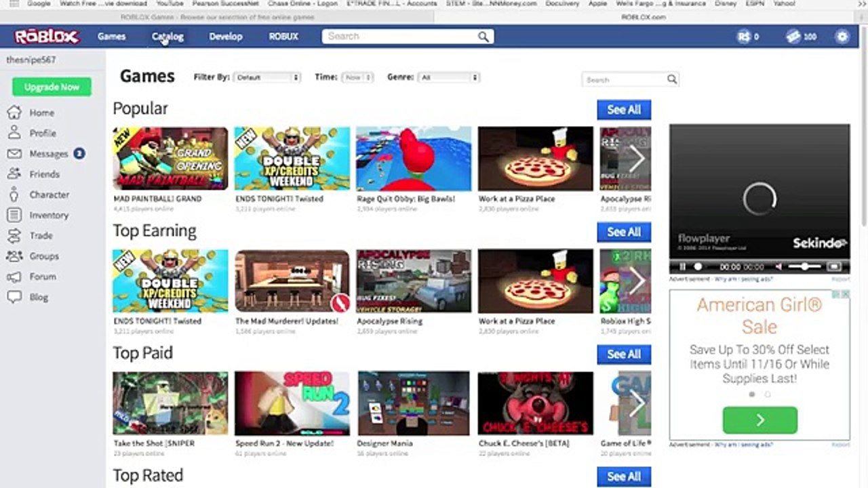This screenshot has width=868, height=488.
Task: Open the Games nav menu
Action: pyautogui.click(x=111, y=37)
